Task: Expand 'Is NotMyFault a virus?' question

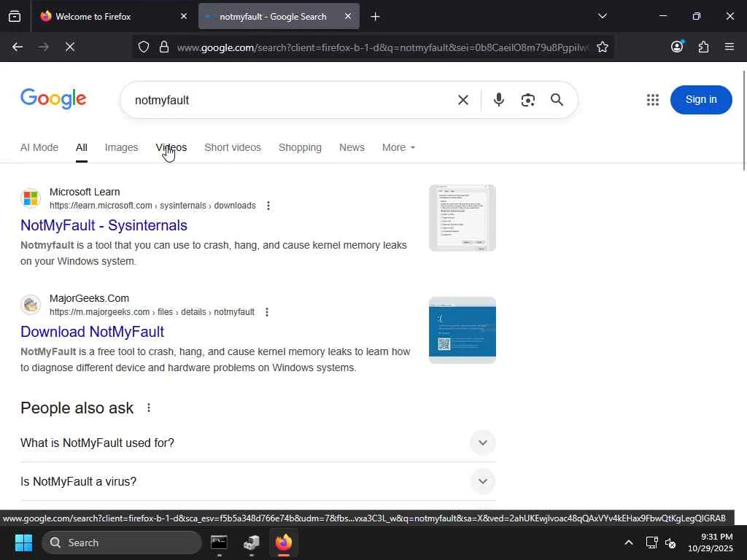Action: coord(258,481)
